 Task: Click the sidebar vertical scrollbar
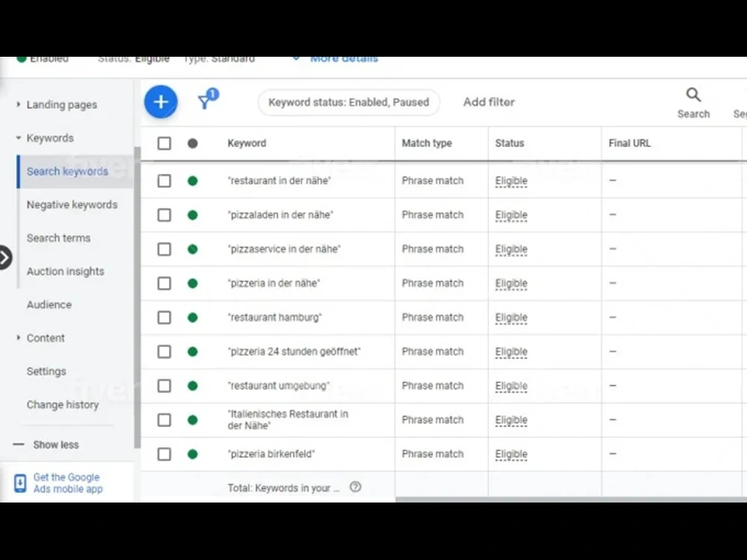click(137, 298)
